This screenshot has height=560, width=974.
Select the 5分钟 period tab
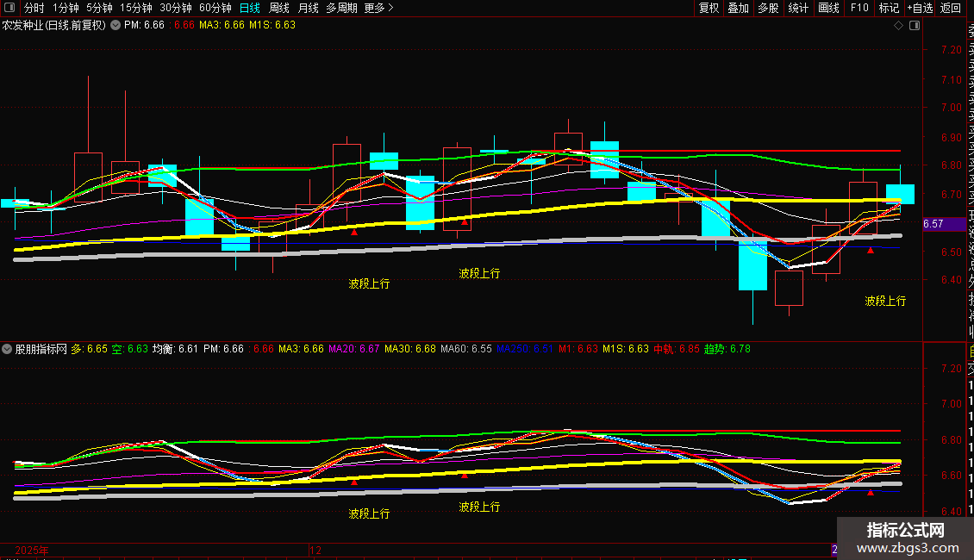pos(99,8)
